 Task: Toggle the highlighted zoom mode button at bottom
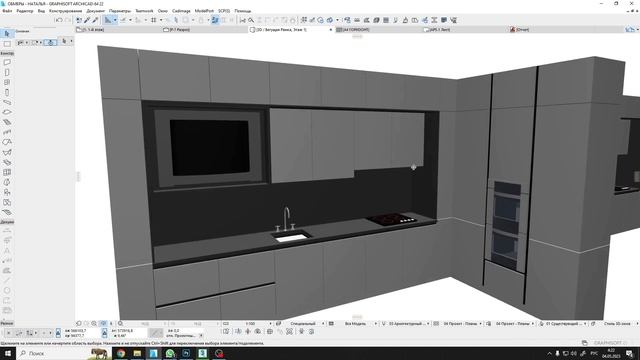103,323
